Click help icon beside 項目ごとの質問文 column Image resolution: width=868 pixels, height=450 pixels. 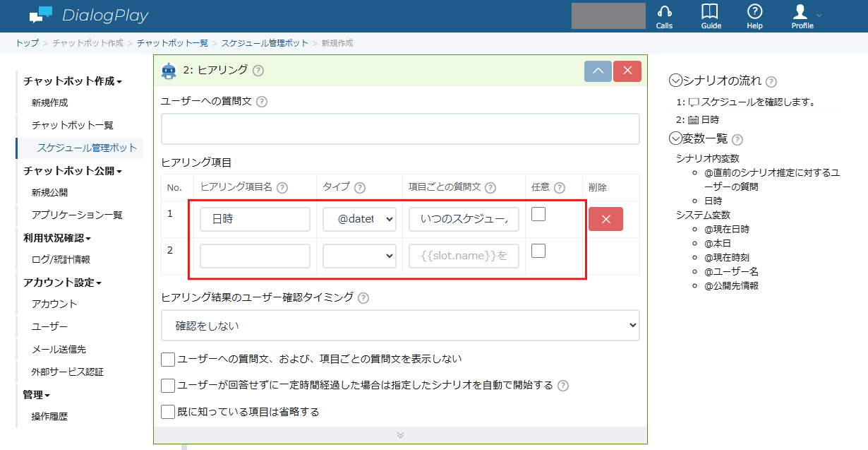tap(490, 188)
